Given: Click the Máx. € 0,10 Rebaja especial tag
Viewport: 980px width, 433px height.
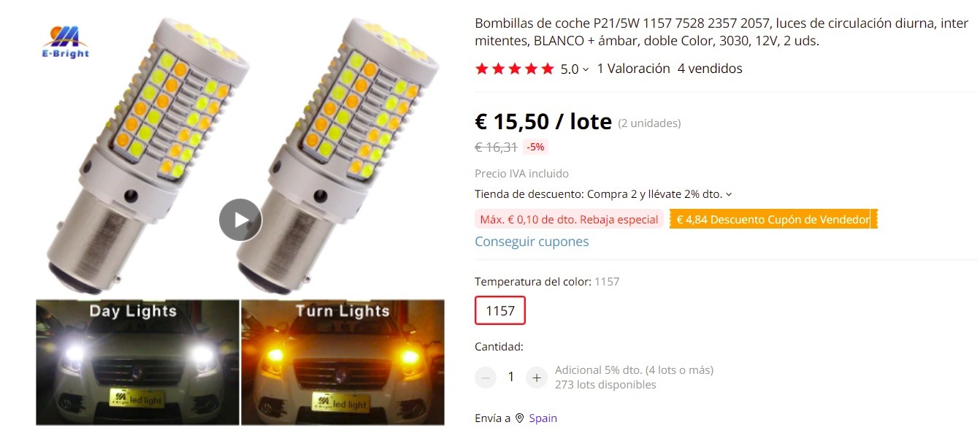Looking at the screenshot, I should coord(569,219).
